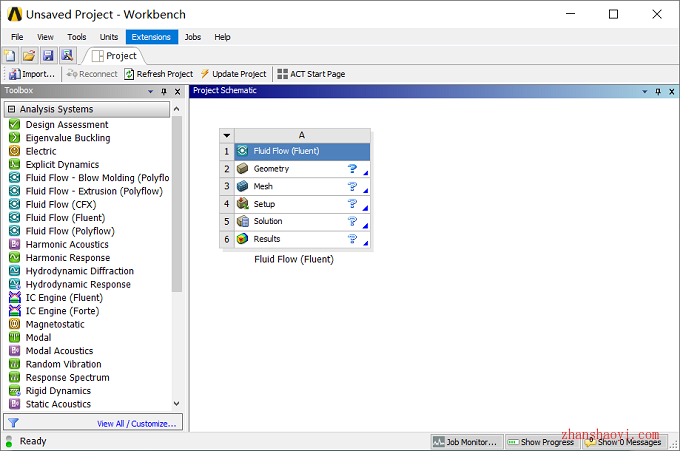
Task: Open the Extensions menu
Action: coord(151,37)
